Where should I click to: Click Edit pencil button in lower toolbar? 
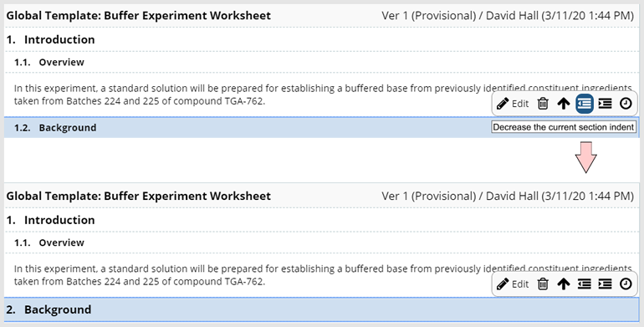click(512, 284)
